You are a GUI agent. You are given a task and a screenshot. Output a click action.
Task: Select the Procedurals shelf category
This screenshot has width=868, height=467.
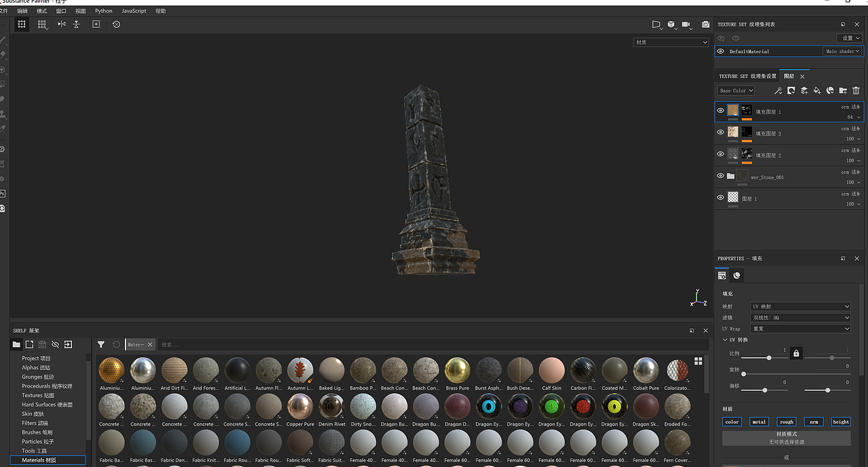point(47,386)
